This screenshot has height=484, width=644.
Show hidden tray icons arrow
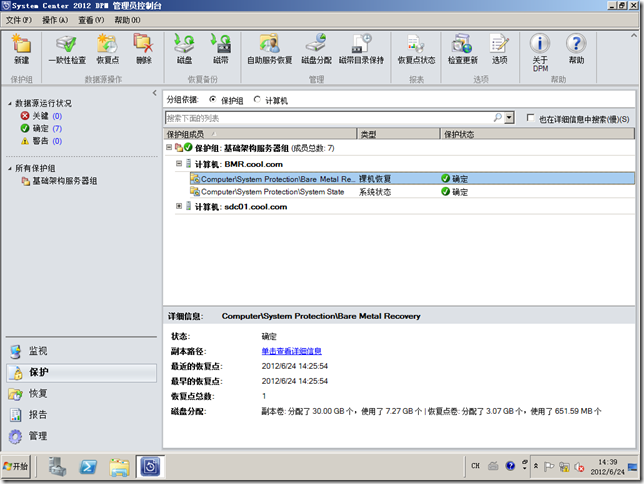pyautogui.click(x=536, y=466)
